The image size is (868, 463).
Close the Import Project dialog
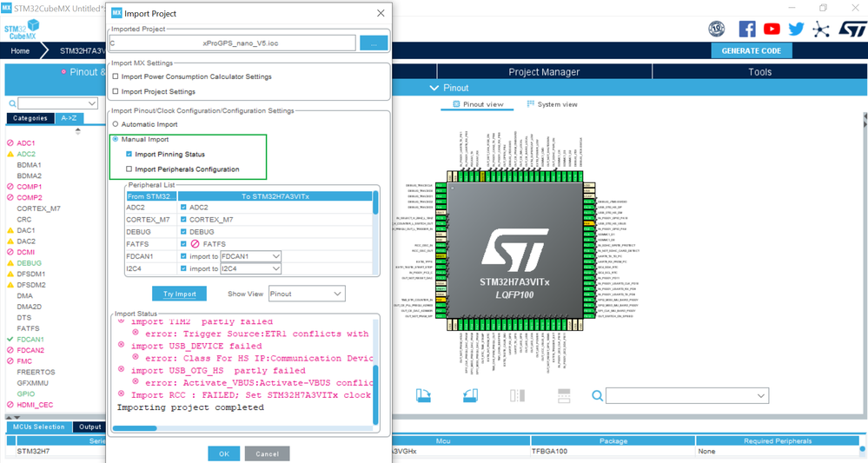[x=381, y=13]
